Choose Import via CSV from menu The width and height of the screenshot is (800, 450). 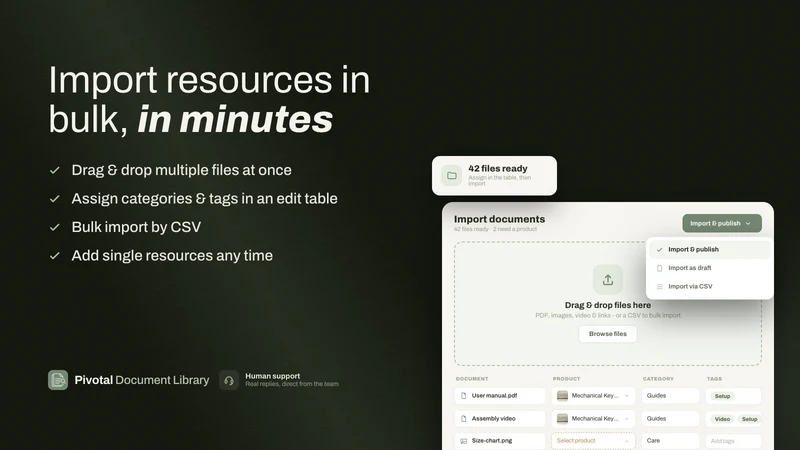(709, 286)
